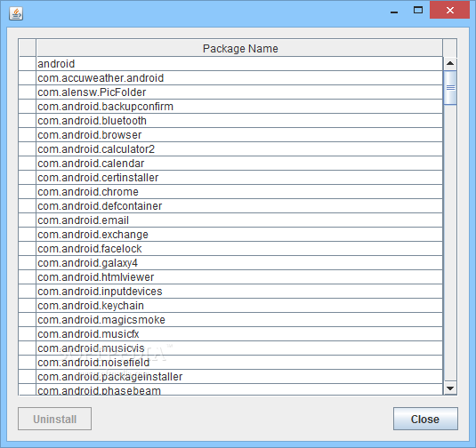Click the scrollbar up arrow
The image size is (476, 448).
point(450,63)
